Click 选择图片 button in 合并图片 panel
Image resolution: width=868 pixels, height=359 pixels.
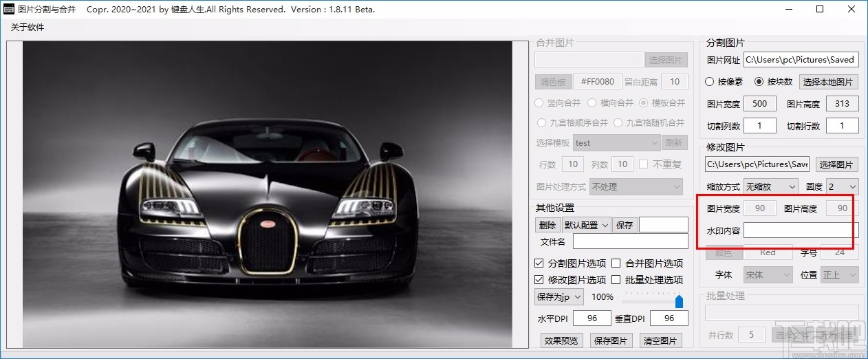tap(666, 60)
